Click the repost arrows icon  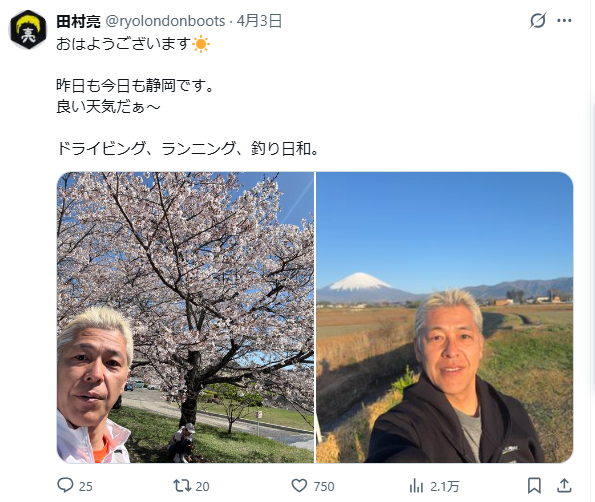pos(182,486)
